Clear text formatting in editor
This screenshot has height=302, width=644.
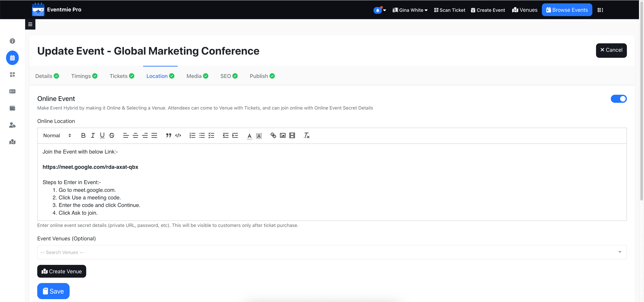[307, 136]
